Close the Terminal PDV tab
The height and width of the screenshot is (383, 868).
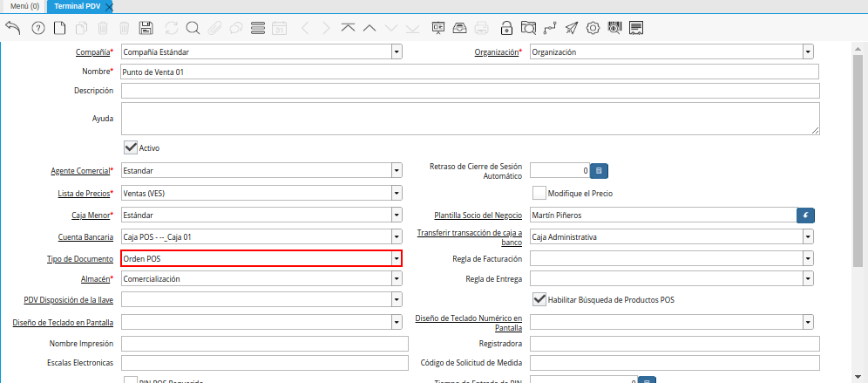[x=109, y=6]
